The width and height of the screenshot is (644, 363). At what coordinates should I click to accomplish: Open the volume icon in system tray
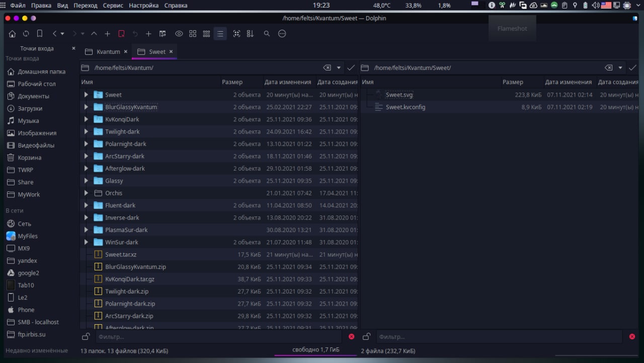click(x=596, y=6)
